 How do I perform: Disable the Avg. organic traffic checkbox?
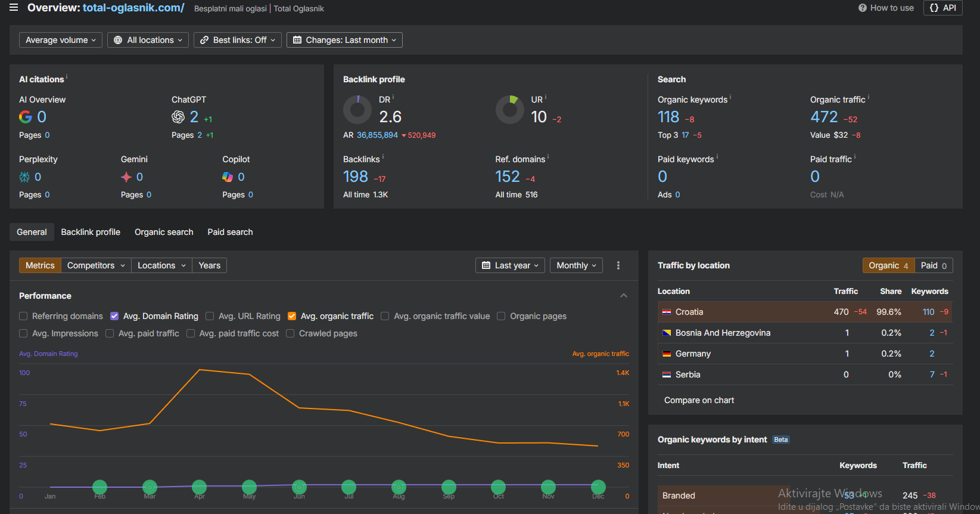click(292, 316)
